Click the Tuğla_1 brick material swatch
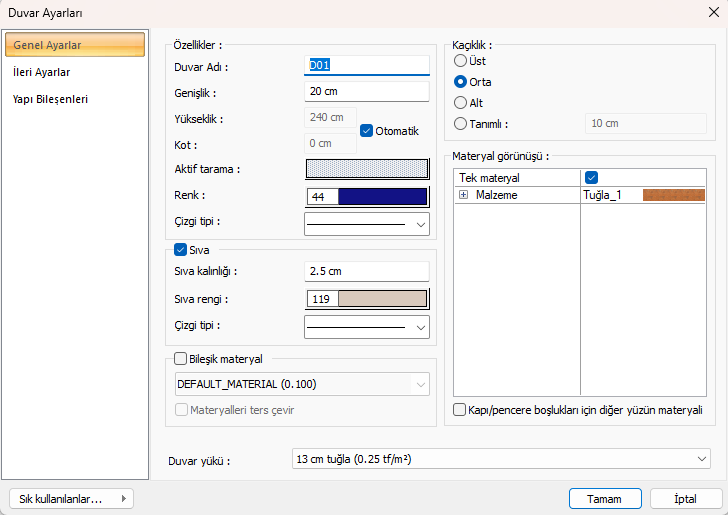 673,195
